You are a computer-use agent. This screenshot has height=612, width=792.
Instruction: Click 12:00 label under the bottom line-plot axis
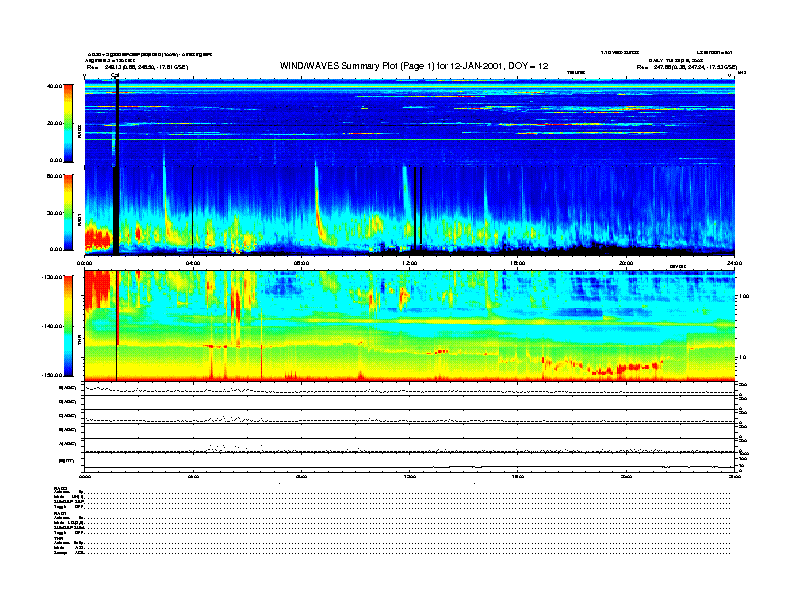(410, 476)
